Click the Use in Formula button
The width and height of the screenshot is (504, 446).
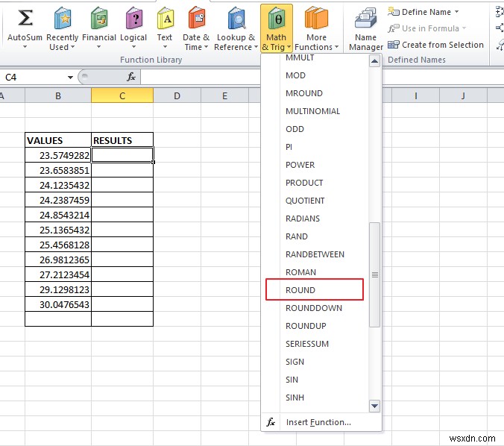pos(427,28)
